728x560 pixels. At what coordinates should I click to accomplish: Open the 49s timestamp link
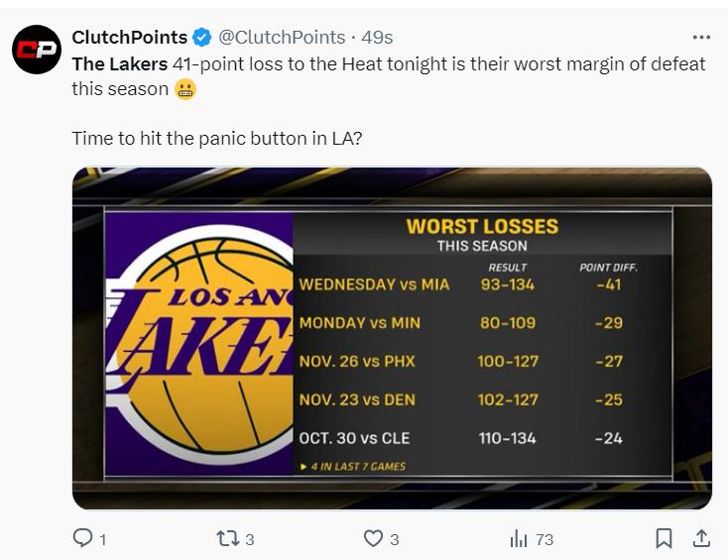(x=377, y=38)
